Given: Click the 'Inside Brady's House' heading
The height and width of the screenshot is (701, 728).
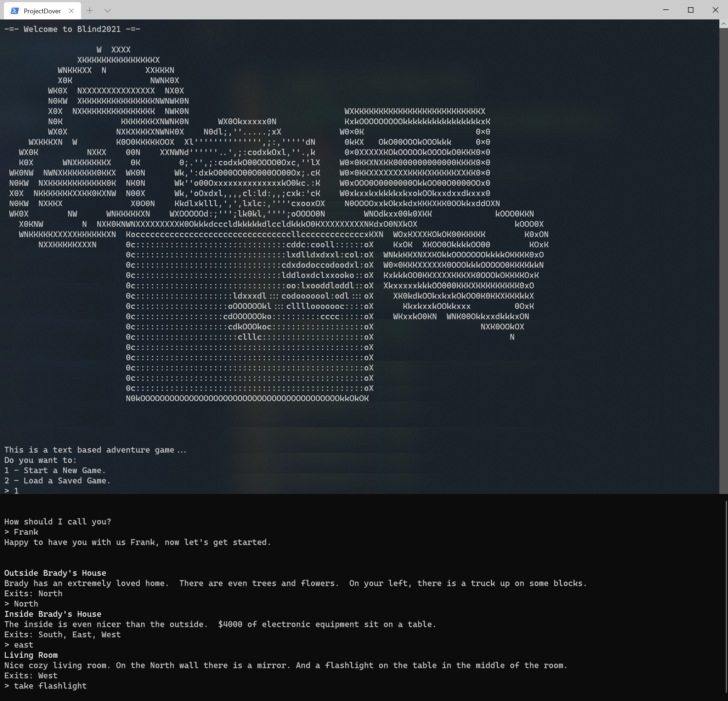Looking at the screenshot, I should [53, 614].
